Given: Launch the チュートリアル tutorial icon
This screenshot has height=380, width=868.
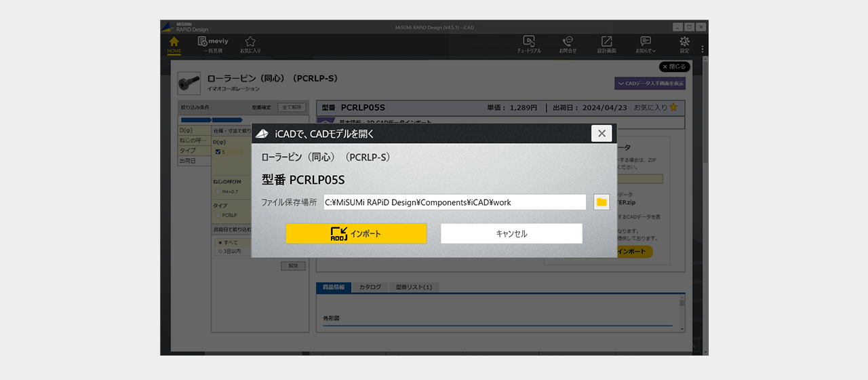Looking at the screenshot, I should [529, 44].
